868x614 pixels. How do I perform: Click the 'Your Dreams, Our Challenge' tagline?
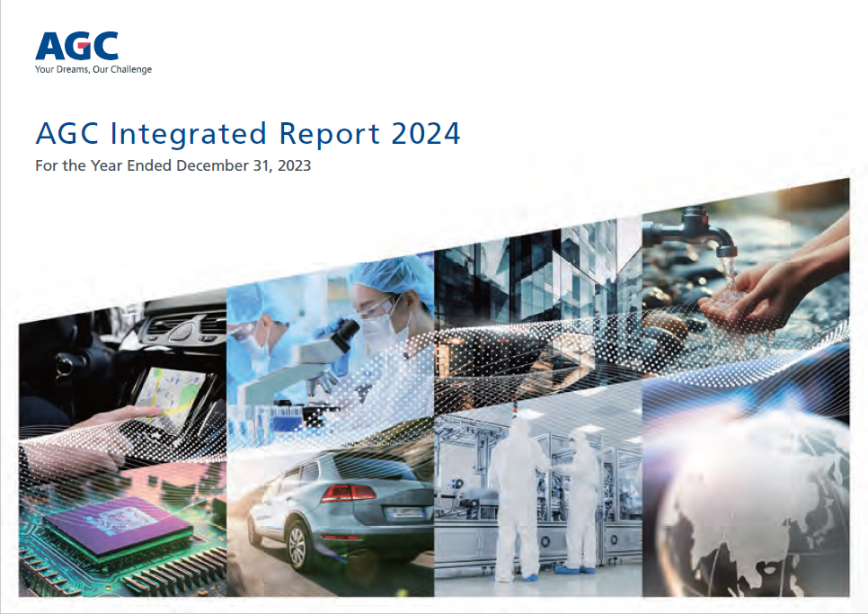(x=93, y=70)
